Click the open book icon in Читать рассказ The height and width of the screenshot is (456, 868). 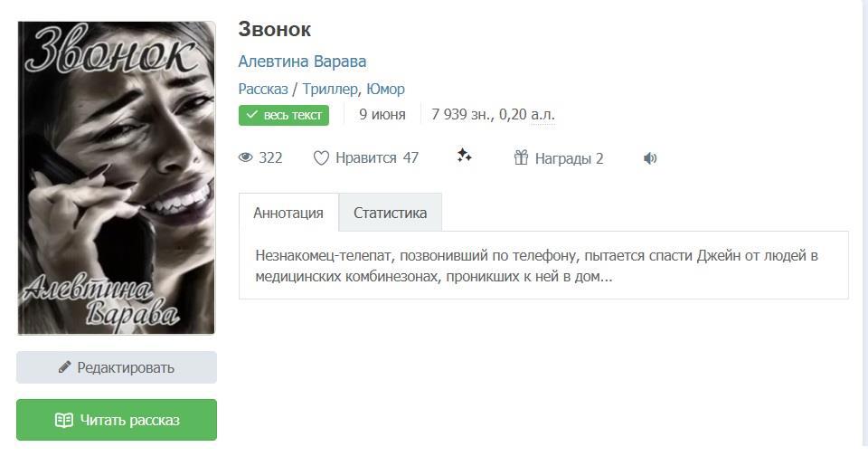click(63, 420)
